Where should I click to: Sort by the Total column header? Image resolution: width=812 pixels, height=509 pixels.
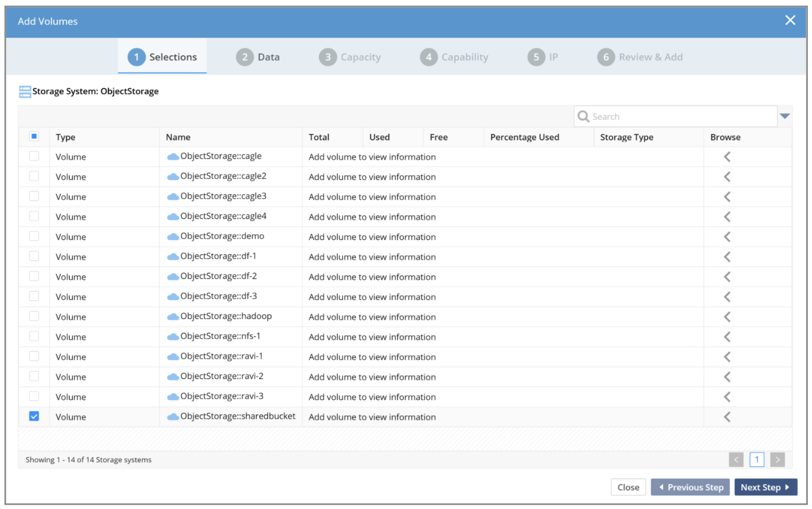point(333,137)
